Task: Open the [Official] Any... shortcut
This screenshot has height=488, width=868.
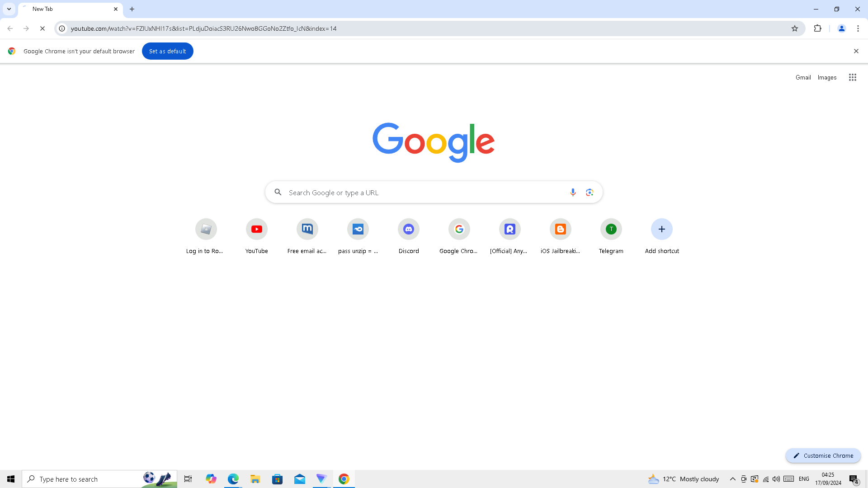Action: [510, 236]
